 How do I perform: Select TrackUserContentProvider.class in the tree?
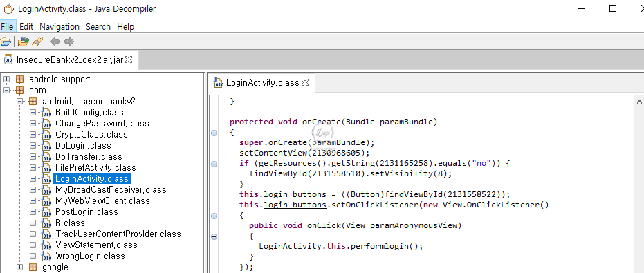pos(118,234)
